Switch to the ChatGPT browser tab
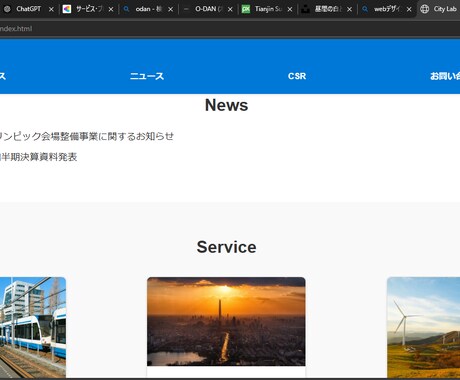 coord(28,9)
